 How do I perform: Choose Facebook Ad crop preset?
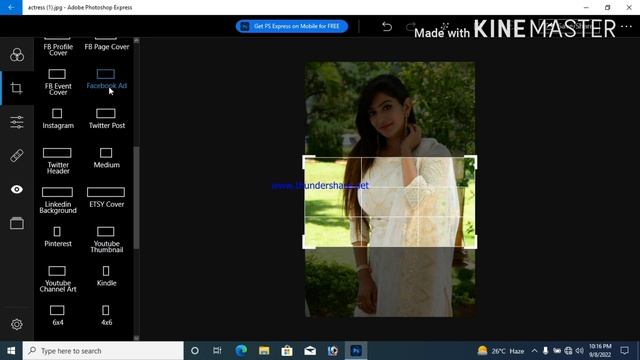(x=107, y=80)
